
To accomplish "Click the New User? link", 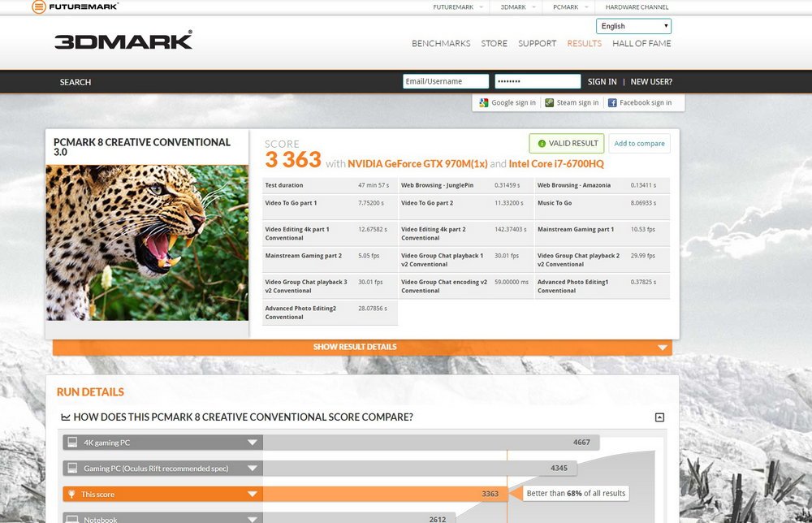I will coord(651,82).
